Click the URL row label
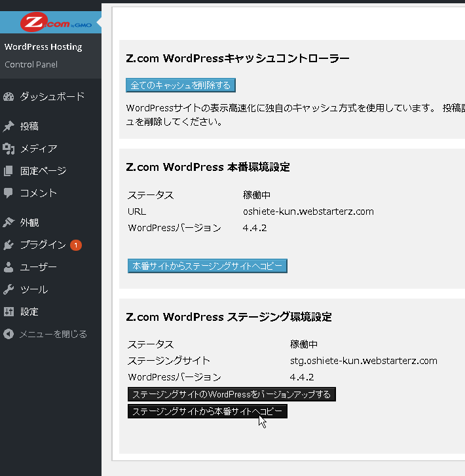The height and width of the screenshot is (476, 465). [x=137, y=211]
